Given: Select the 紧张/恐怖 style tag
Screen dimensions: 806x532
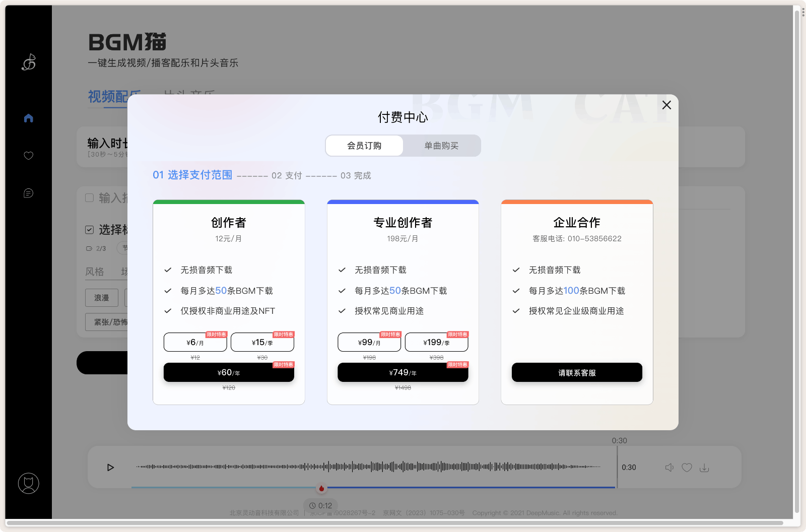Looking at the screenshot, I should coord(107,321).
